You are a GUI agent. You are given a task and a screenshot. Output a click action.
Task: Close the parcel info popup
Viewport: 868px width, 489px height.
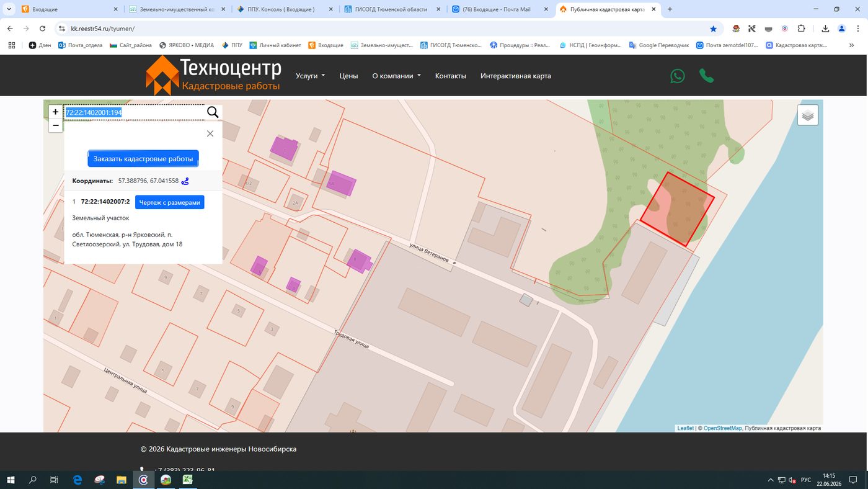click(210, 133)
